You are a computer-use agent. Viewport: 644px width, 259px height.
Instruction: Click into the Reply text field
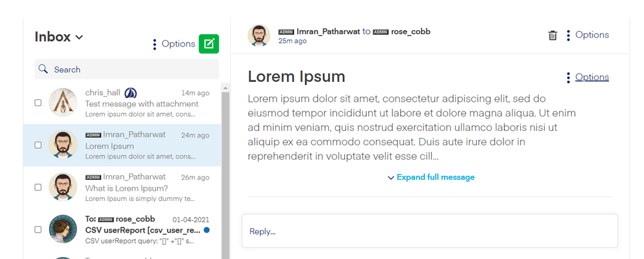(x=429, y=231)
